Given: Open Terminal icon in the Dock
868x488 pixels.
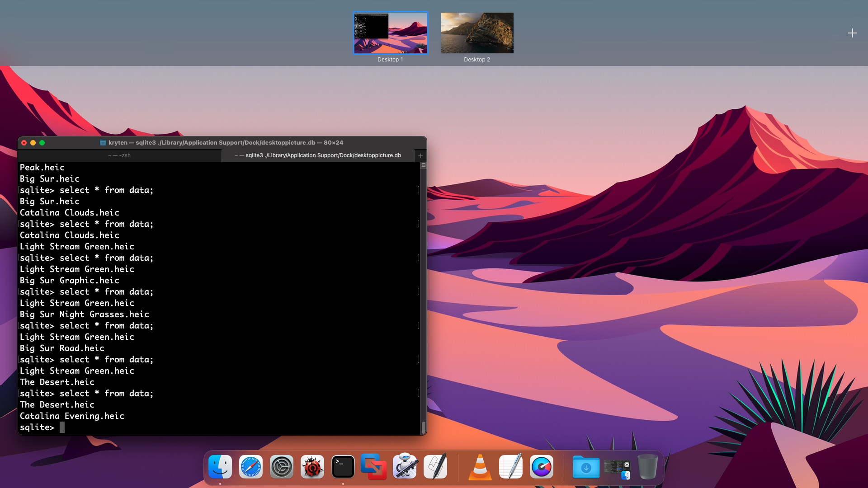Looking at the screenshot, I should click(x=343, y=467).
